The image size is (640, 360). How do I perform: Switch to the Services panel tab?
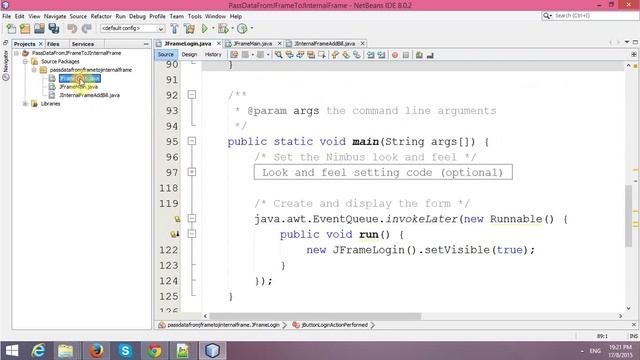(82, 44)
